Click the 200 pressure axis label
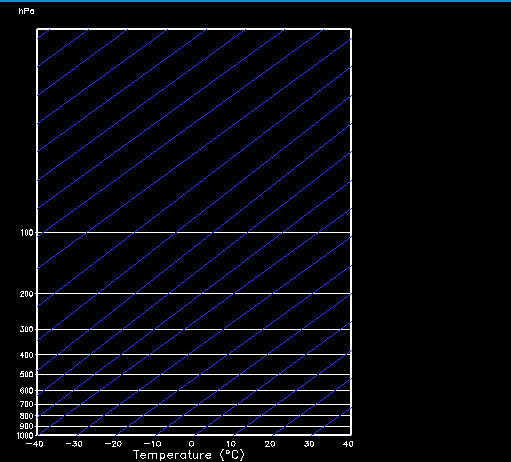The height and width of the screenshot is (462, 511). tap(27, 294)
